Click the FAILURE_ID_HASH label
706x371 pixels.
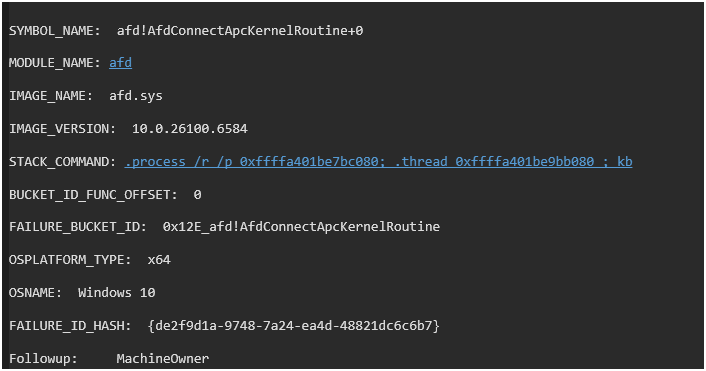[70, 326]
